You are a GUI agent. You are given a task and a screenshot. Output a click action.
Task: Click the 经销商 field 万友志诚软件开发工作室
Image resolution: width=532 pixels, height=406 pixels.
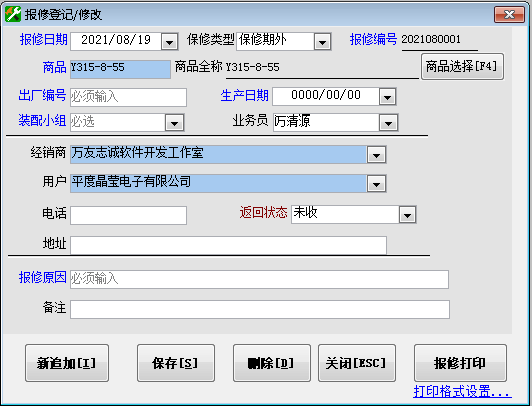coord(218,154)
